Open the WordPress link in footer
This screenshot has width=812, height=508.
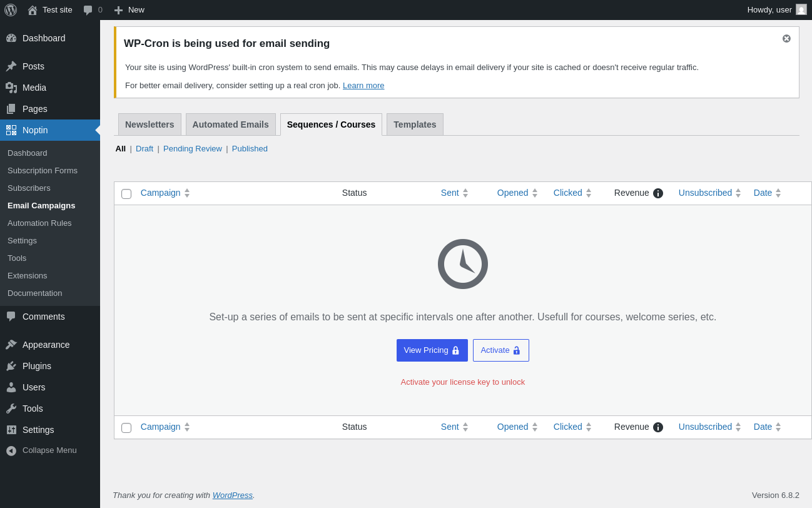(x=233, y=495)
